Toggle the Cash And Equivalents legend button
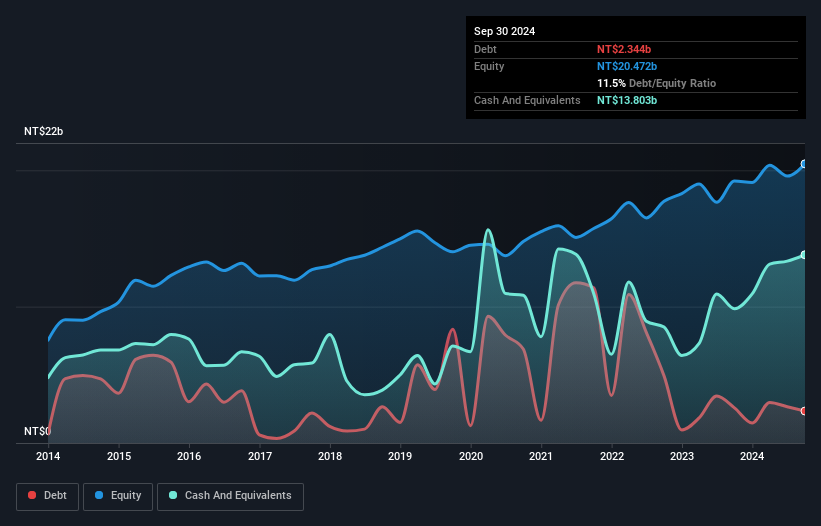This screenshot has width=821, height=526. 230,496
